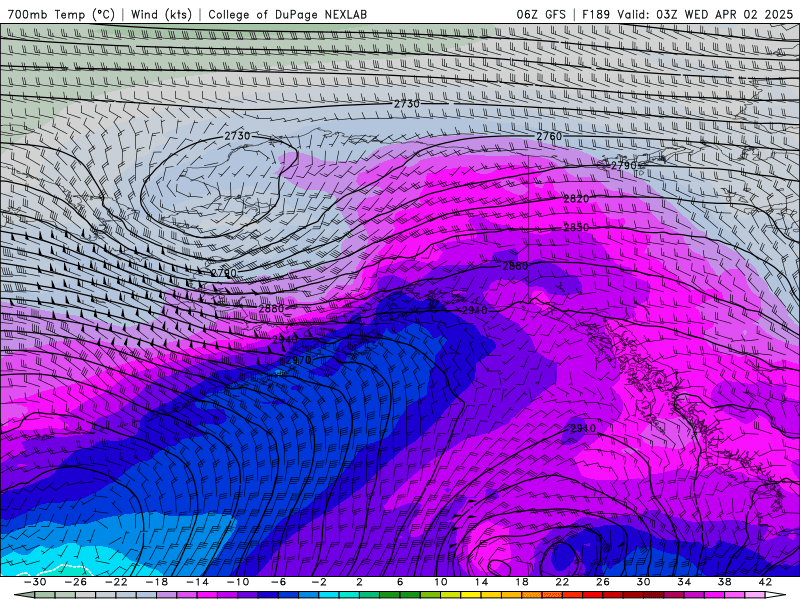Viewport: 800px width, 600px height.
Task: Click the 2970 height contour label
Action: tap(298, 360)
